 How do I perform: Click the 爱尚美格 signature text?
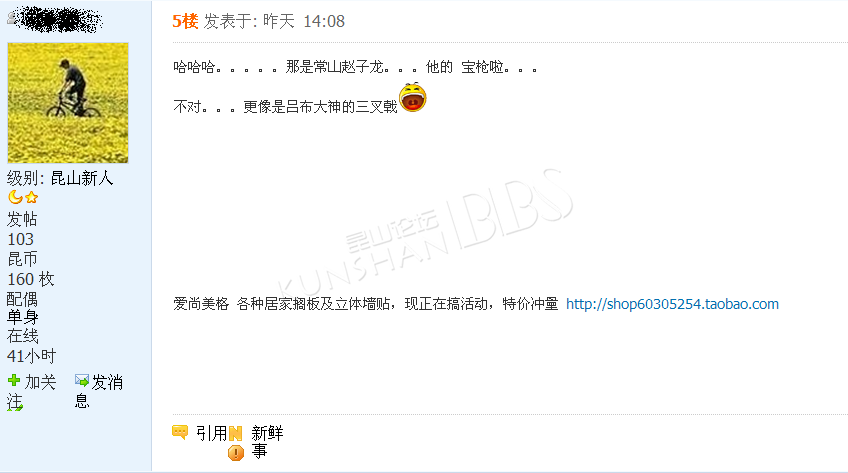(201, 304)
